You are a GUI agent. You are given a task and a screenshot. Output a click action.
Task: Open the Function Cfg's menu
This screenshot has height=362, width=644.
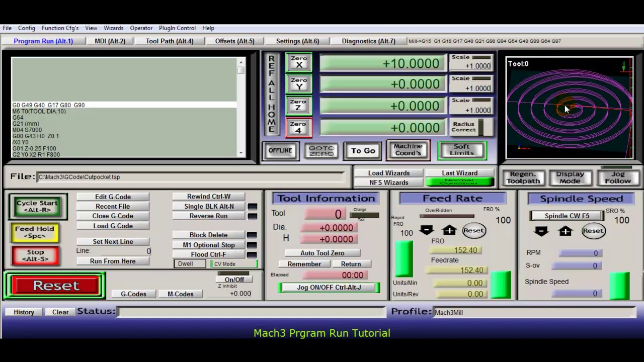pos(60,28)
